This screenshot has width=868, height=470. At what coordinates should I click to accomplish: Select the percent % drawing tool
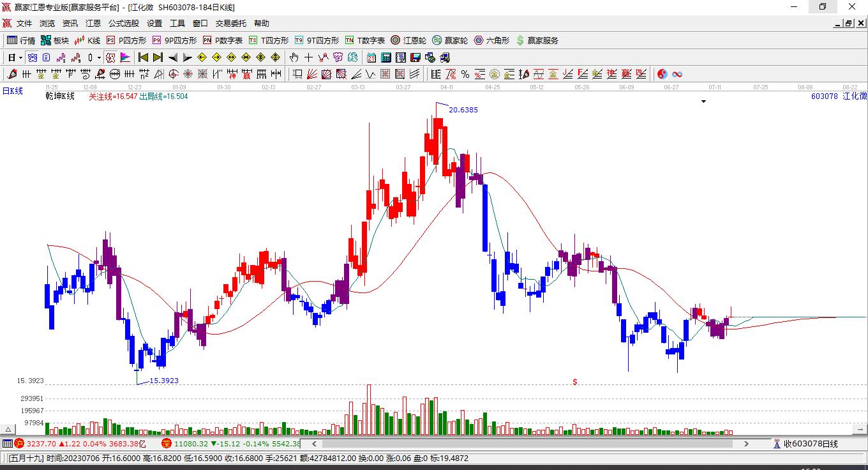point(465,74)
